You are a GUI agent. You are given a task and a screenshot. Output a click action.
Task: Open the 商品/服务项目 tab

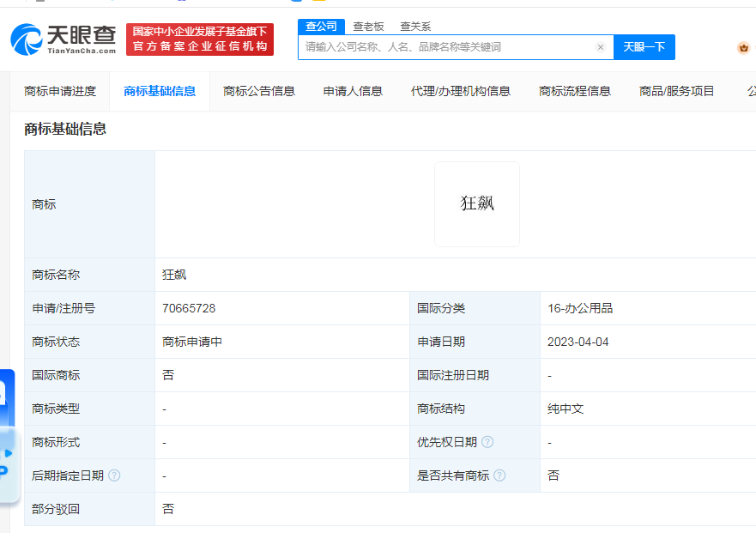point(677,90)
